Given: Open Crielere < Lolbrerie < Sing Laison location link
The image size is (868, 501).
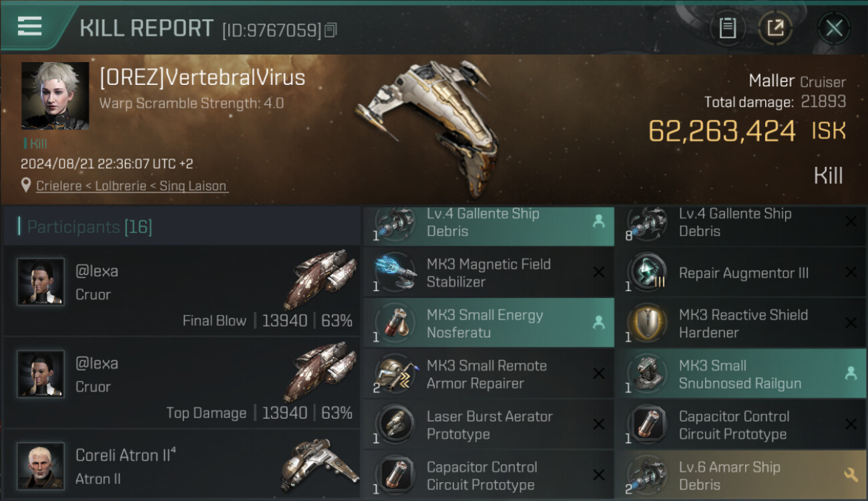Looking at the screenshot, I should 132,186.
